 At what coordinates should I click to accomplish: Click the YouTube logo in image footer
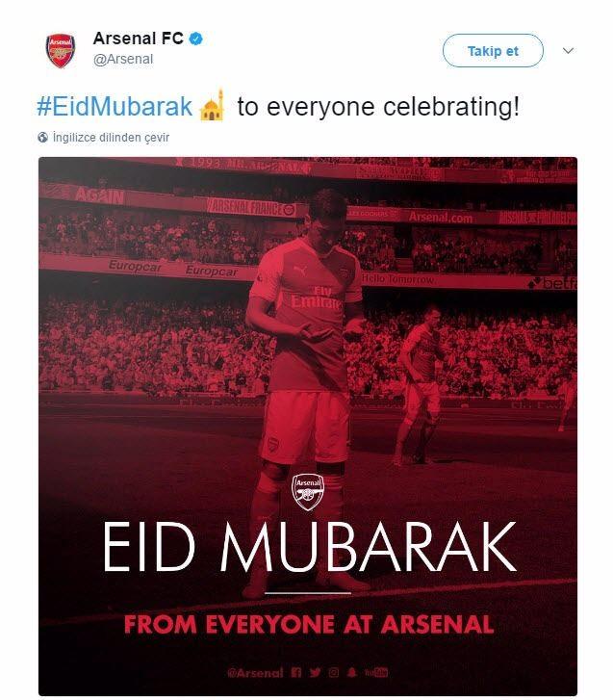[376, 672]
